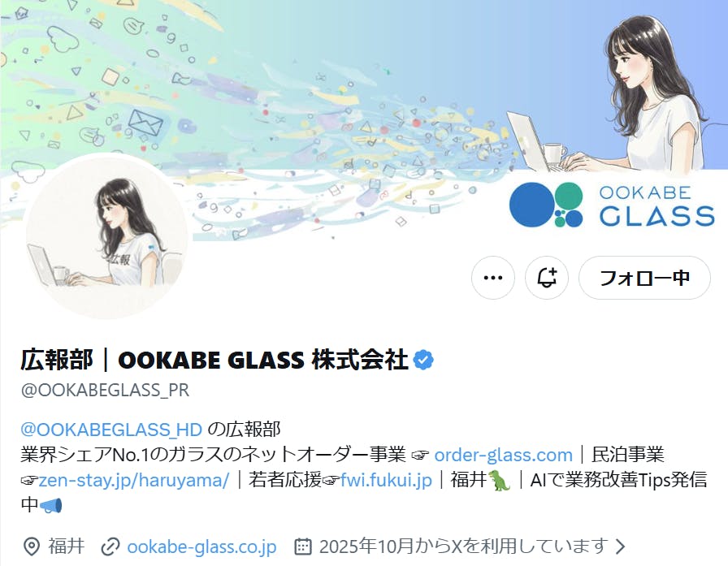Viewport: 728px width, 566px height.
Task: Click the calendar icon by join date
Action: click(303, 547)
